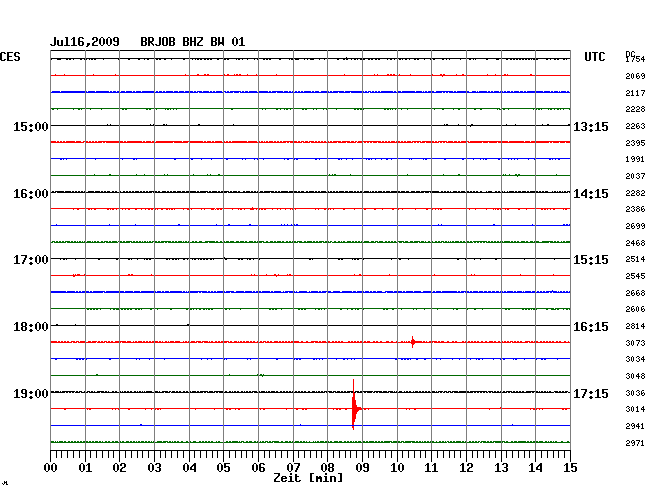Click the Zeit [min] axis title

click(308, 478)
